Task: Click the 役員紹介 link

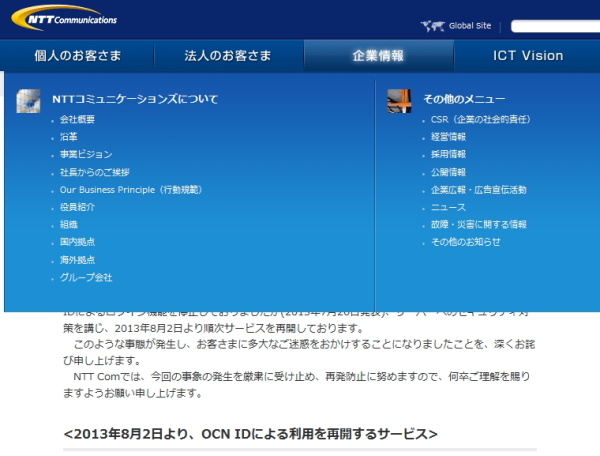Action: click(x=78, y=207)
